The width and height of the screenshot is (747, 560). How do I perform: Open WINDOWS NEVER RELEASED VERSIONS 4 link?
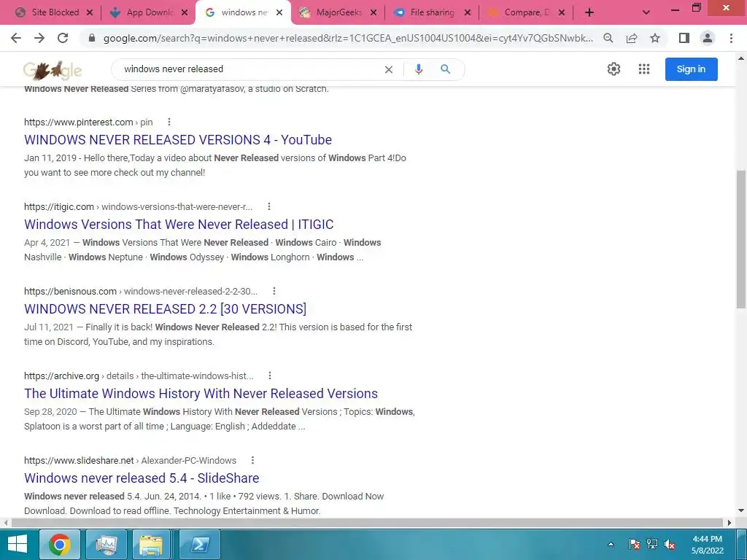[178, 139]
